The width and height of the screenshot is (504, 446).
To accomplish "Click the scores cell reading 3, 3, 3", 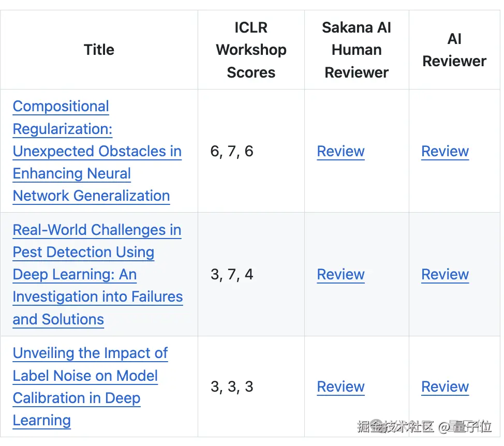I will pyautogui.click(x=232, y=386).
